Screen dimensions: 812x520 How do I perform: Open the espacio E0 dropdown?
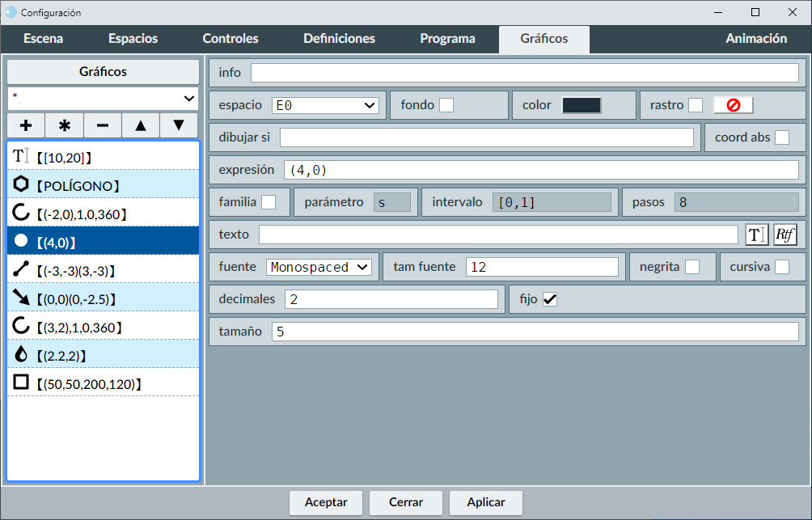tap(325, 105)
